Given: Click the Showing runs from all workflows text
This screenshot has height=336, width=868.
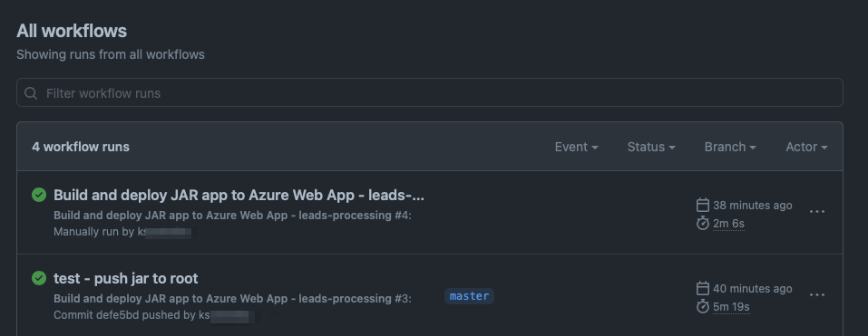Looking at the screenshot, I should click(x=111, y=54).
